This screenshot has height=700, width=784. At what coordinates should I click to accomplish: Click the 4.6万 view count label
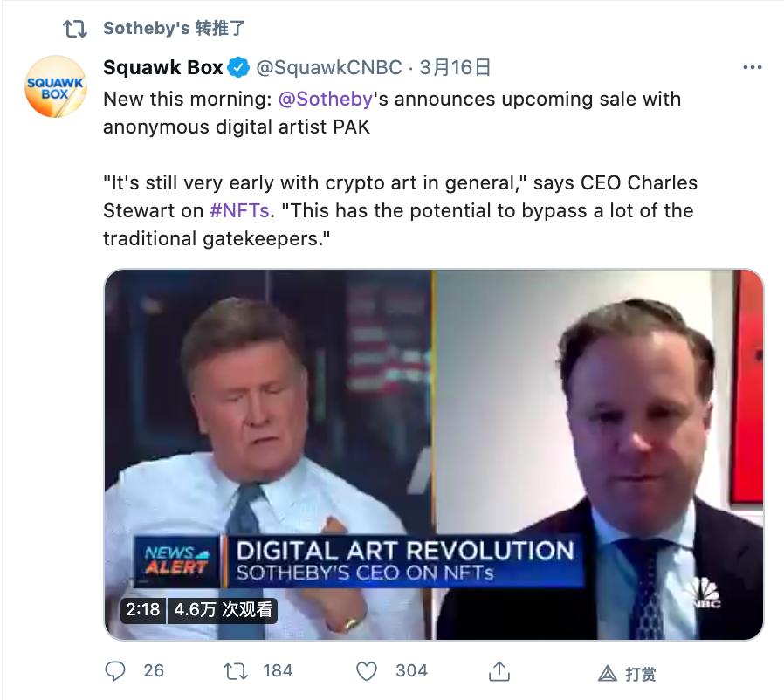223,609
